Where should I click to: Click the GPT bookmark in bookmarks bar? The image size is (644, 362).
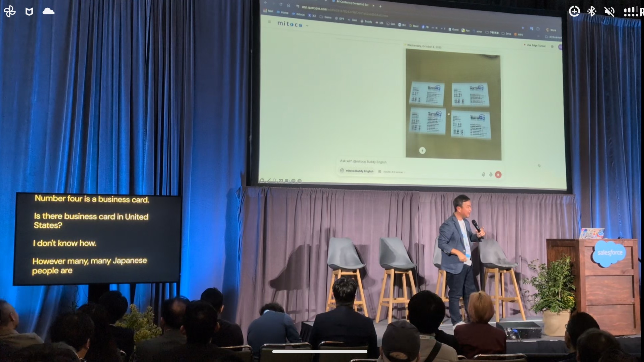click(339, 18)
